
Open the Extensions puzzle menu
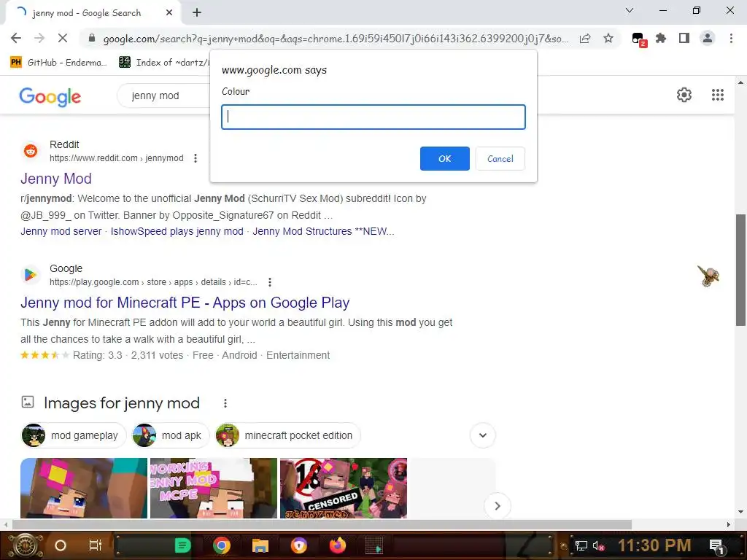point(661,38)
